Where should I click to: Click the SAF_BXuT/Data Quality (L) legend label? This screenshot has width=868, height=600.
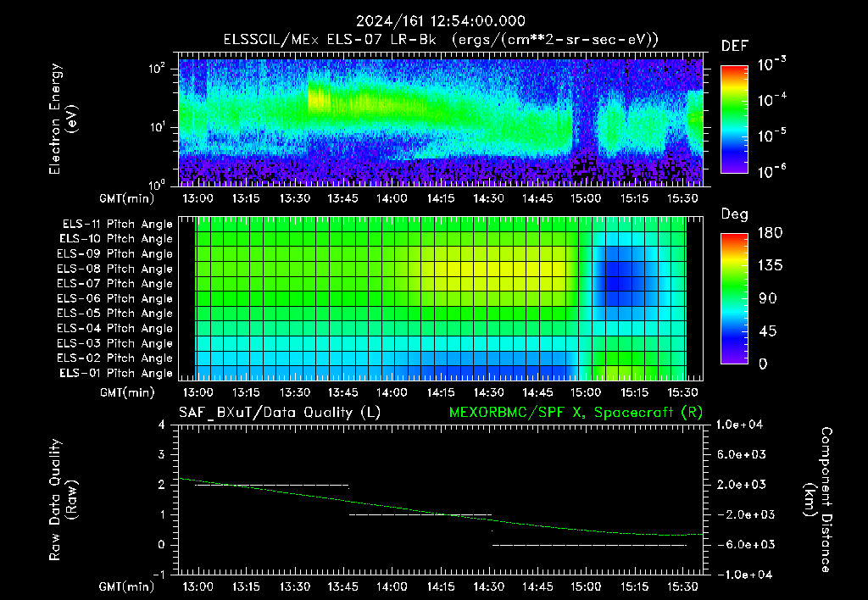[x=280, y=413]
